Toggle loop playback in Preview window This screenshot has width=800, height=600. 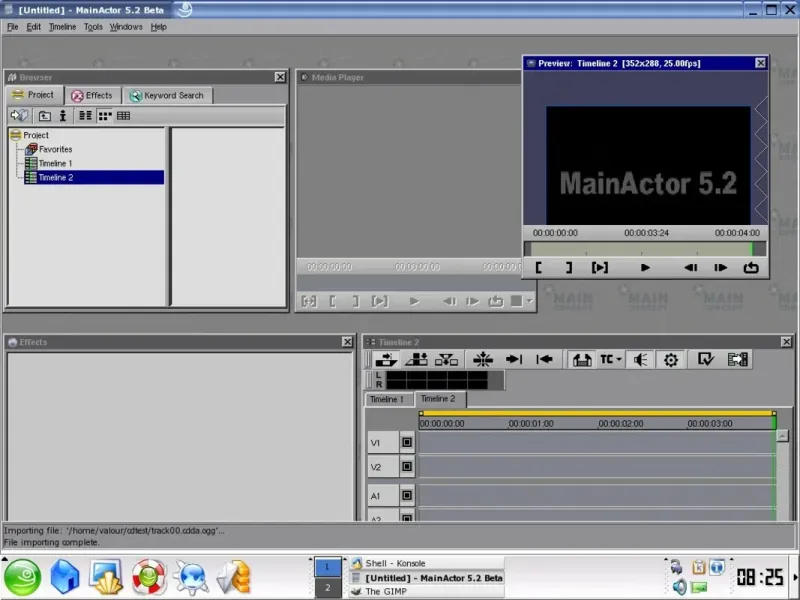pos(751,267)
